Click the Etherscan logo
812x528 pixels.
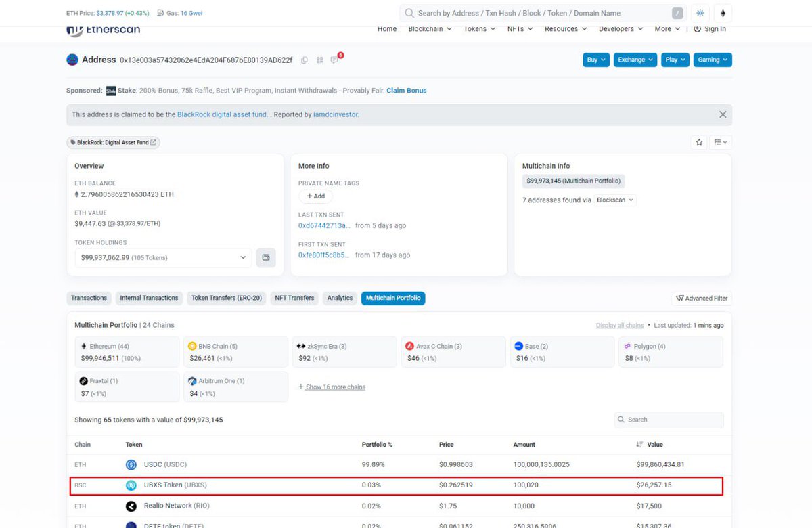pos(103,30)
